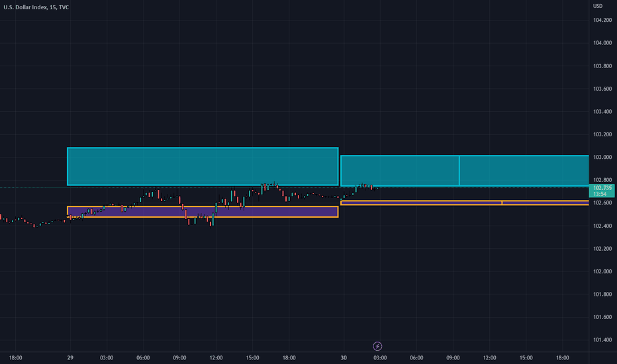
Task: Click the 103.400 price axis label
Action: tap(602, 112)
